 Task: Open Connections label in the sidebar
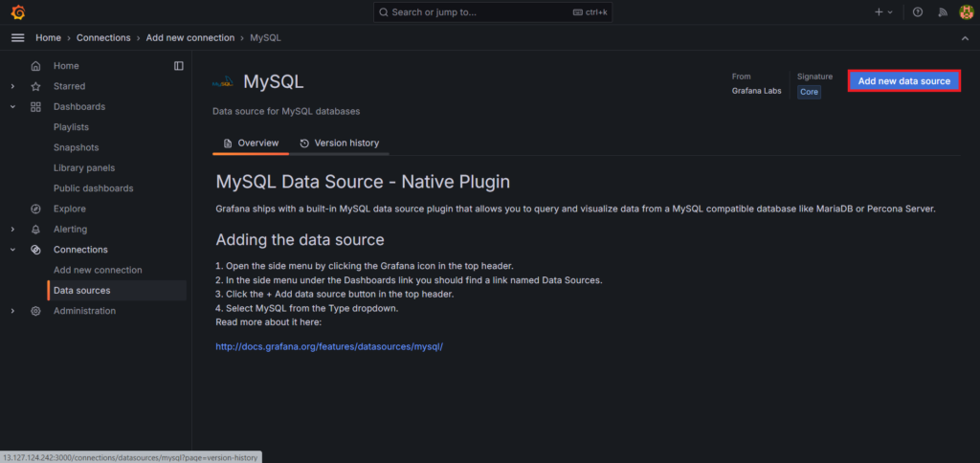pos(80,250)
